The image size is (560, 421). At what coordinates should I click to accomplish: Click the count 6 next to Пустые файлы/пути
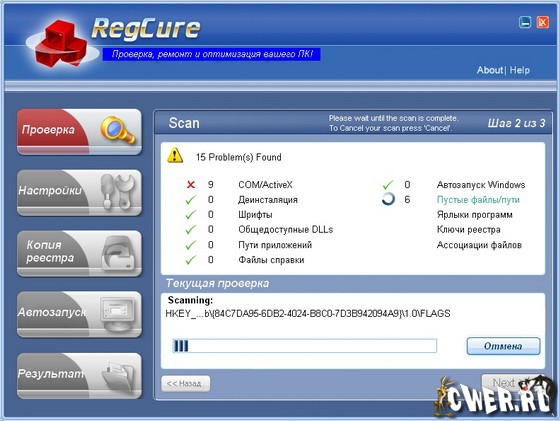coord(407,200)
